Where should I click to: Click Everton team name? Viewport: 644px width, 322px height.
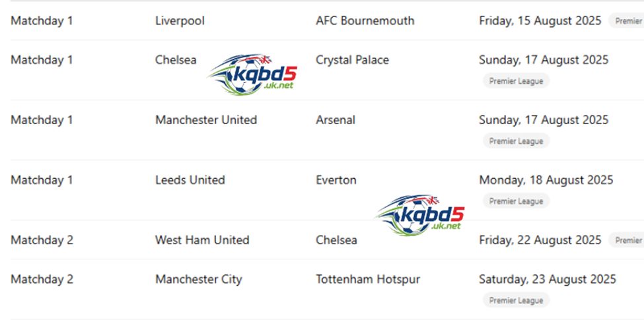[x=336, y=180]
